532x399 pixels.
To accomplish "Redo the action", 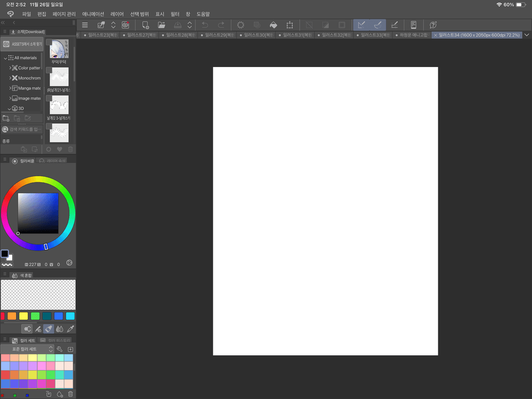I will coord(221,25).
